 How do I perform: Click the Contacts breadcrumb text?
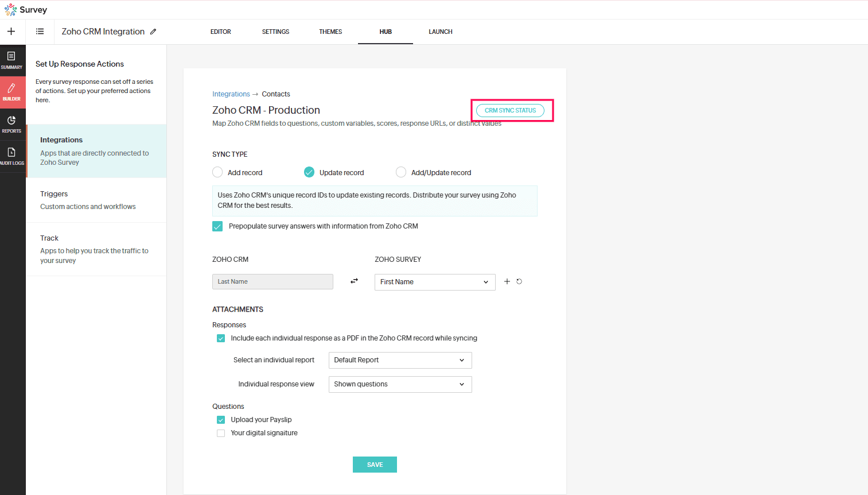[x=276, y=94]
